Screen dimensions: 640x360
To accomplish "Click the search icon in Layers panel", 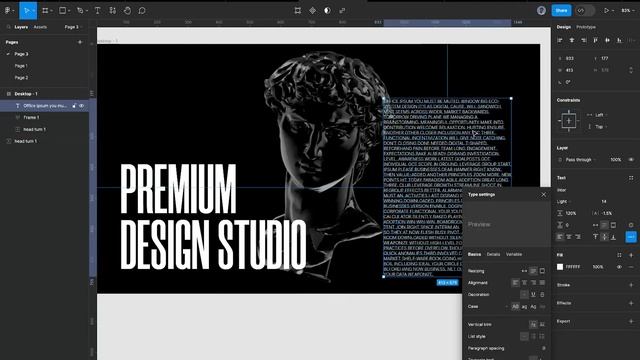I will point(9,27).
